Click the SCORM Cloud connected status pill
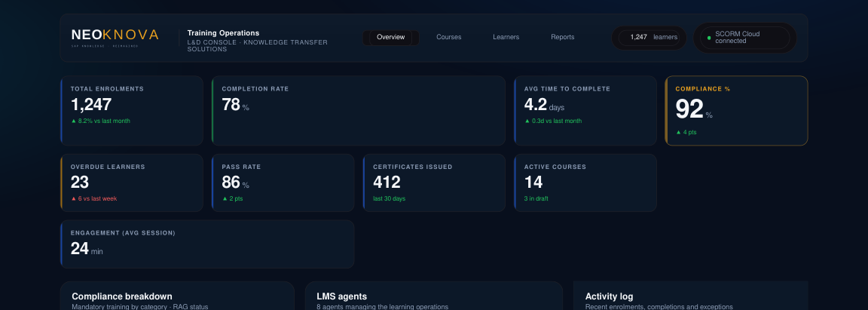The width and height of the screenshot is (868, 310). coord(744,38)
